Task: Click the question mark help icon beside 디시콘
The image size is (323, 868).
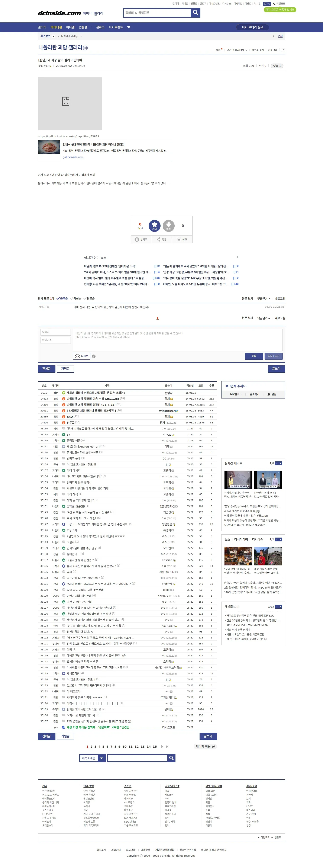Action: click(x=94, y=356)
